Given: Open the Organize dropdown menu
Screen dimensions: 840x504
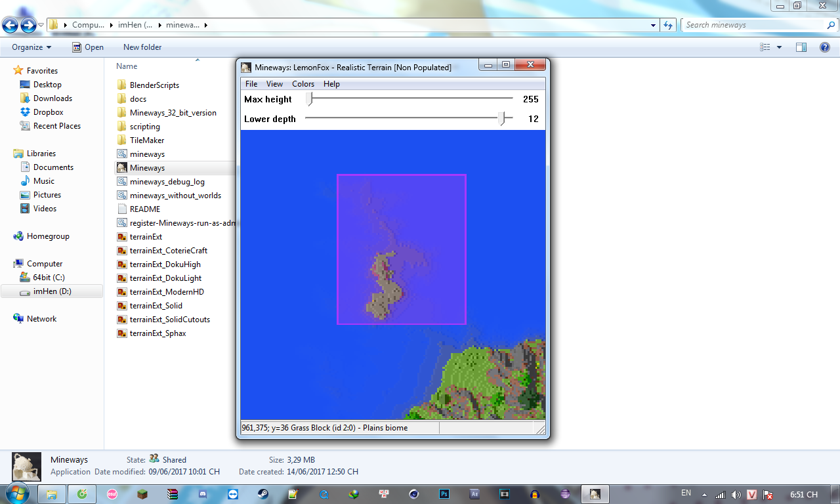Looking at the screenshot, I should coord(31,47).
